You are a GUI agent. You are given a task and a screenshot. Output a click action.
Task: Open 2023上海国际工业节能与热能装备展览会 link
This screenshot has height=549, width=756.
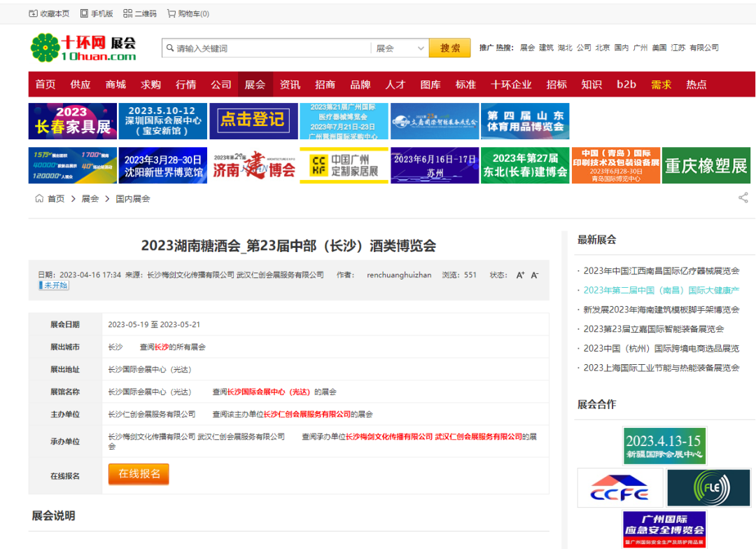[x=661, y=368]
